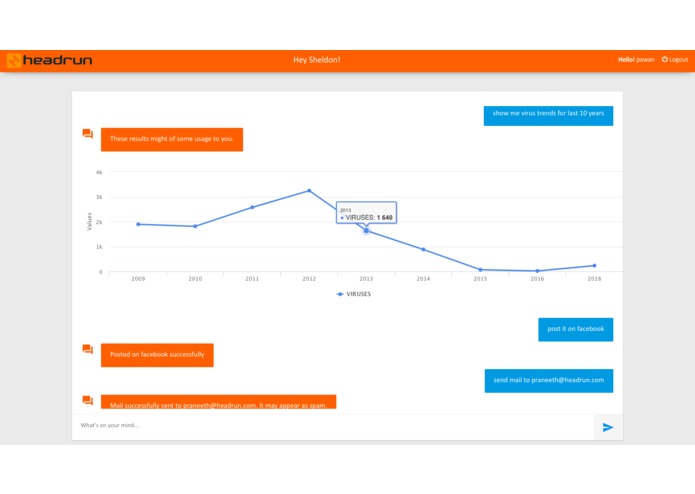Click the 2018 x-axis label

pos(594,279)
